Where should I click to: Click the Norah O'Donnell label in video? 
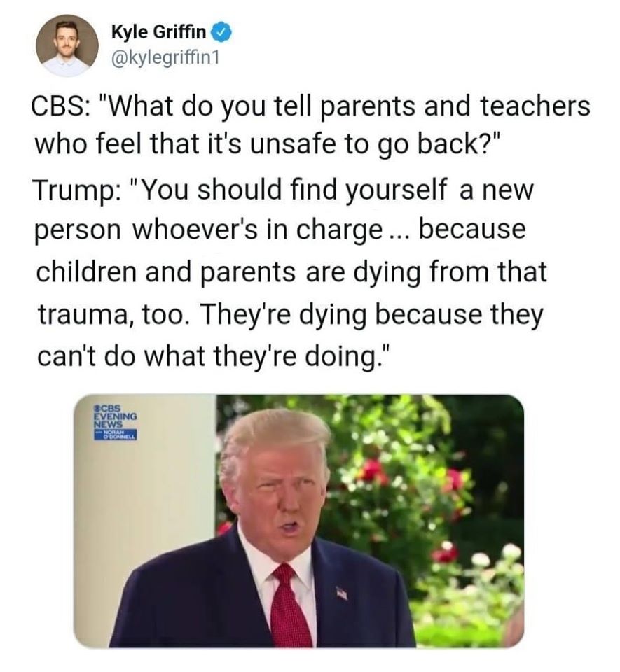click(x=116, y=434)
